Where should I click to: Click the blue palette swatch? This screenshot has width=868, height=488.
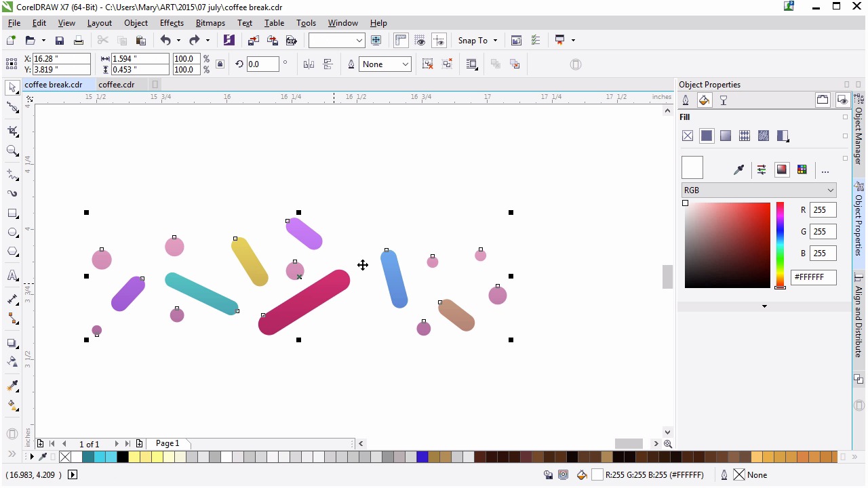pyautogui.click(x=422, y=457)
